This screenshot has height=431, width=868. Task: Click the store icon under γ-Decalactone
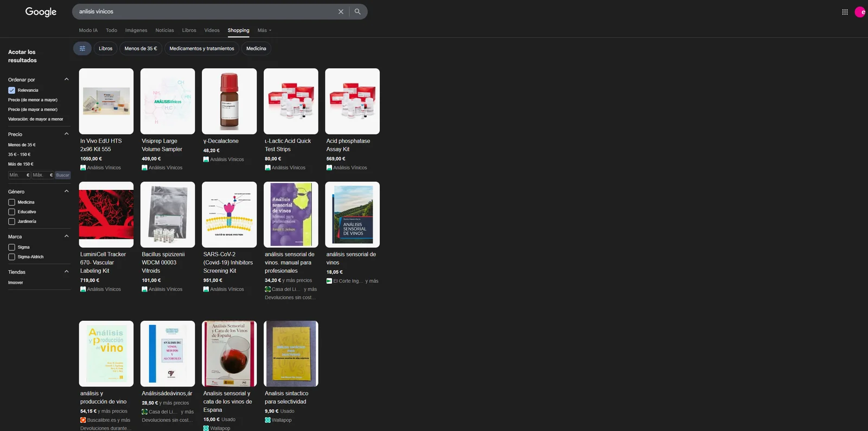(x=206, y=160)
